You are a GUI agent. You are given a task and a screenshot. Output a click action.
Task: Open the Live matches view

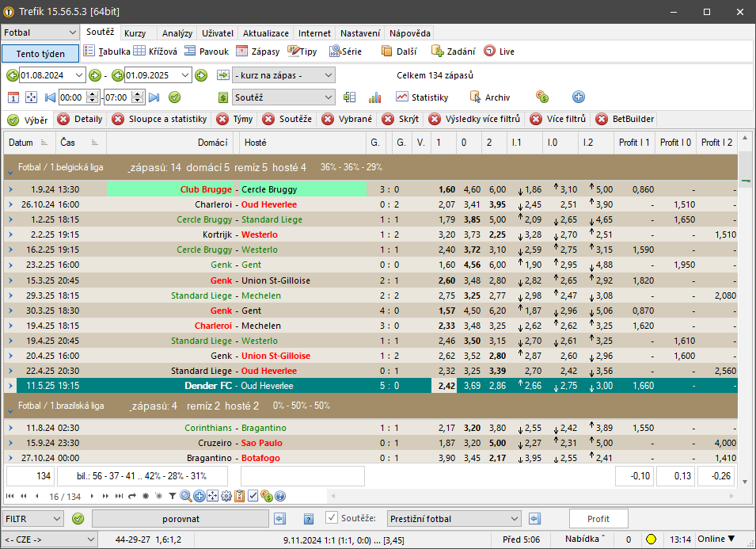click(499, 51)
